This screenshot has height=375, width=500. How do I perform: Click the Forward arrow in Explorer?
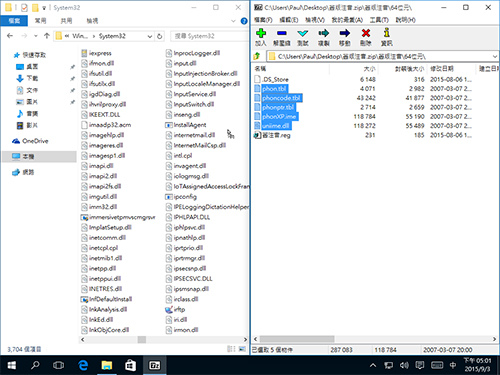coord(24,36)
